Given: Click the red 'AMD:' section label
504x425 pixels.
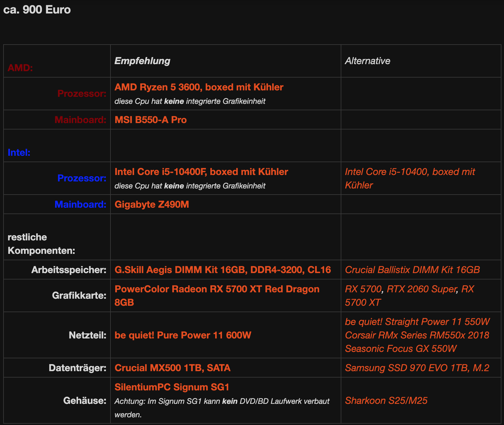Looking at the screenshot, I should (x=20, y=68).
